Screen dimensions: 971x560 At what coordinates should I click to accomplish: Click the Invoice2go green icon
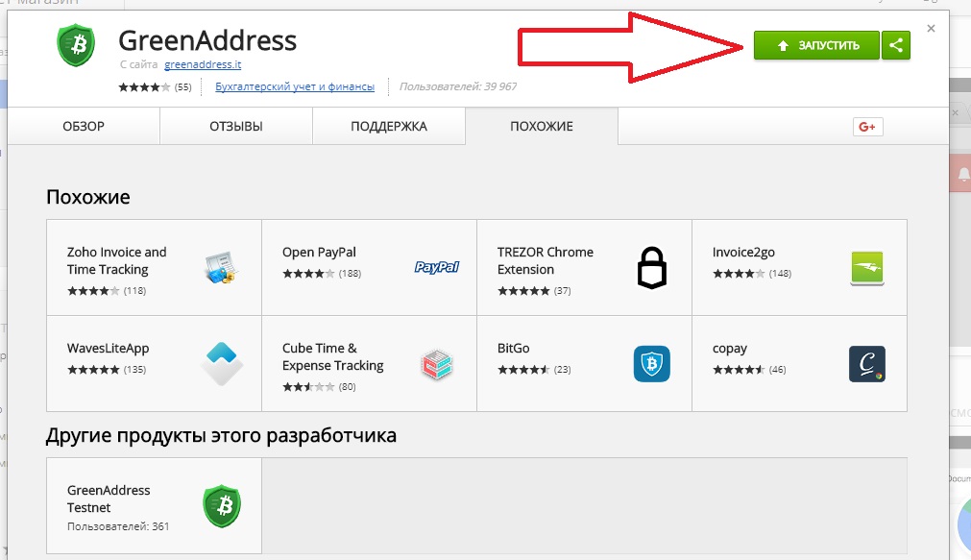pyautogui.click(x=867, y=268)
